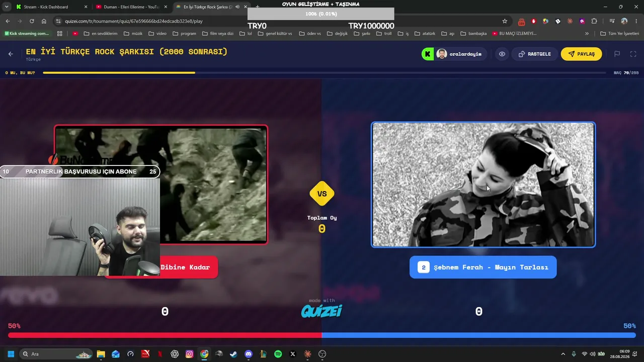Close the Stream - Kick Dashboard tab
This screenshot has width=644, height=362.
(x=86, y=7)
